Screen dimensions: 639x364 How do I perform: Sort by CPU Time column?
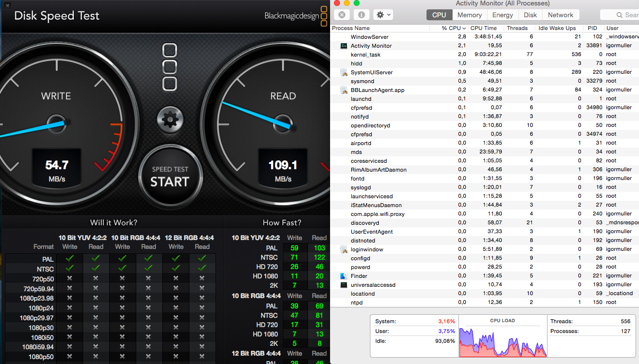[486, 28]
